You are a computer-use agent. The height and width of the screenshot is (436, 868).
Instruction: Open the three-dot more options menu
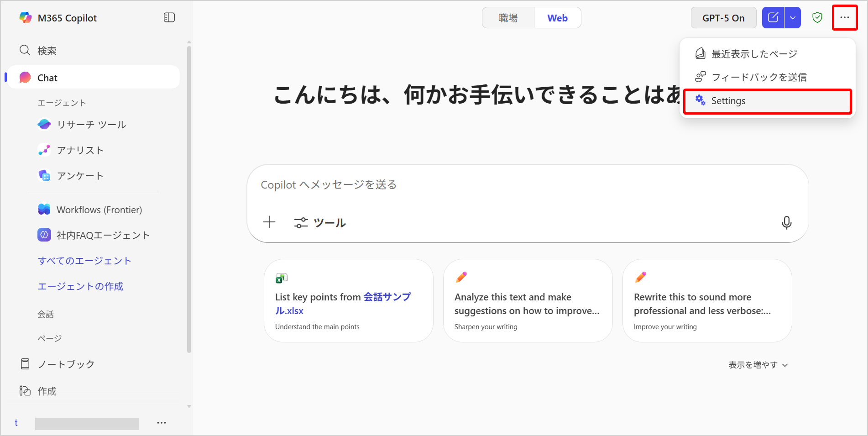(x=844, y=18)
